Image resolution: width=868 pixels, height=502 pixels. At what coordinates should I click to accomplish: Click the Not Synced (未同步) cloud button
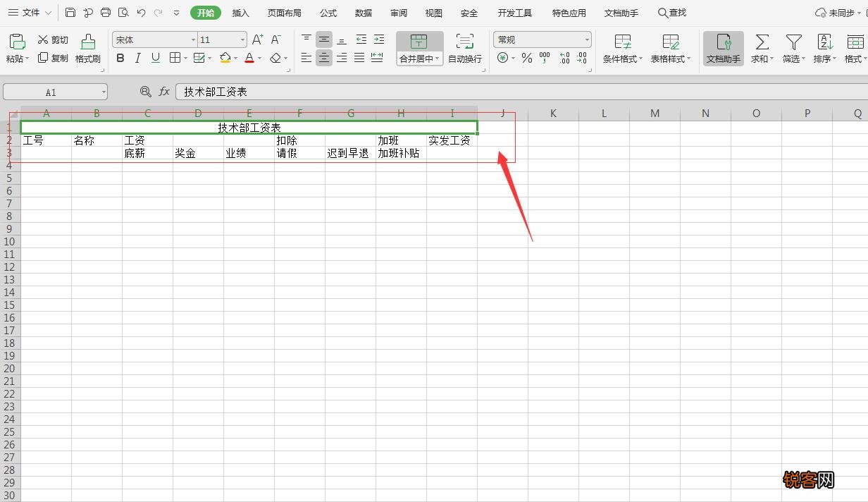click(840, 13)
